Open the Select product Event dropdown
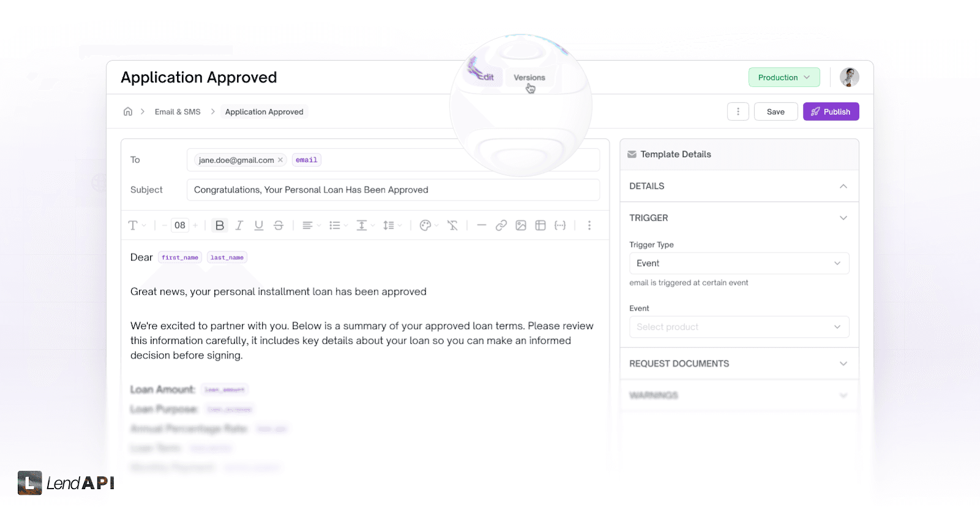This screenshot has height=510, width=980. tap(738, 327)
